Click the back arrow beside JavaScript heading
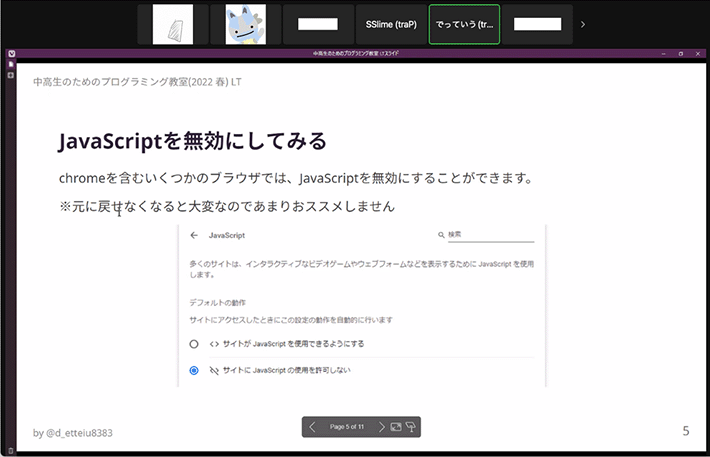The height and width of the screenshot is (457, 710). (x=193, y=235)
